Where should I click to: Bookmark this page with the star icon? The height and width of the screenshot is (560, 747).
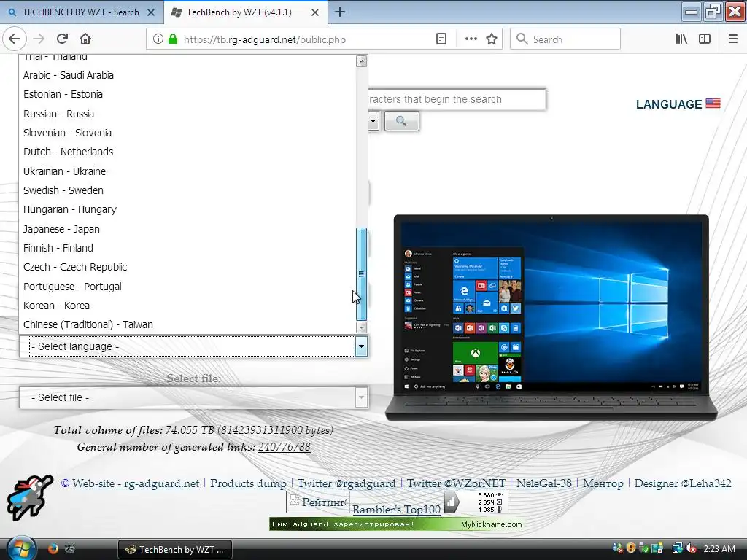pyautogui.click(x=492, y=39)
